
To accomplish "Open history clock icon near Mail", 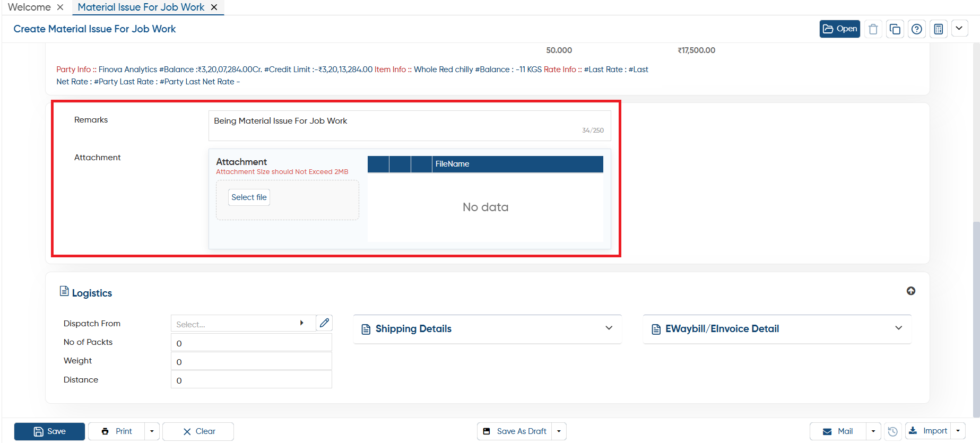I will (892, 431).
